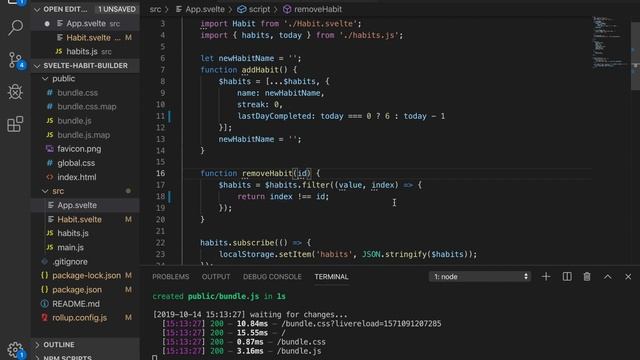Image resolution: width=640 pixels, height=360 pixels.
Task: Switch to the PROBLEMS tab
Action: (171, 277)
